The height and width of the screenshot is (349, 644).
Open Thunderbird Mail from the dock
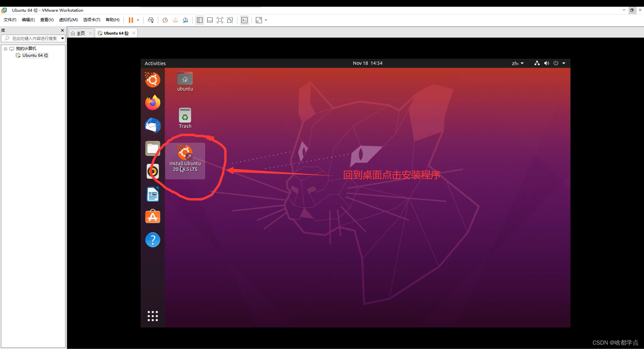tap(153, 126)
